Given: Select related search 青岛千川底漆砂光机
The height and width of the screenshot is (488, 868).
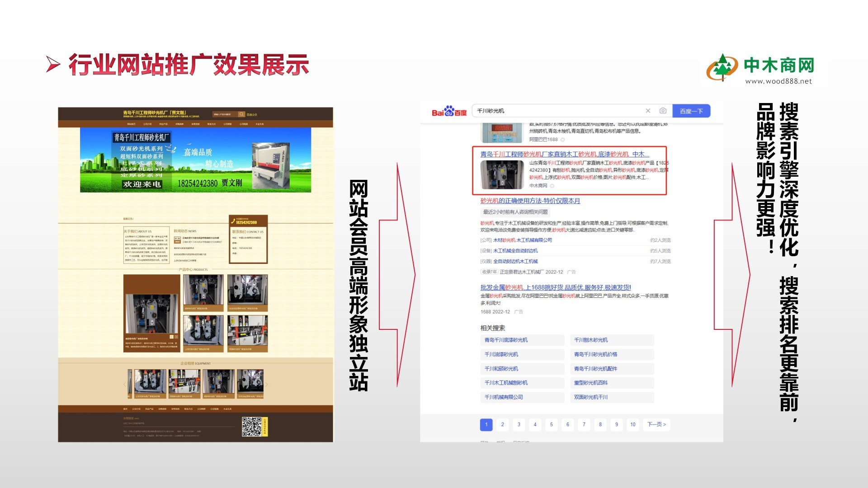Looking at the screenshot, I should [522, 340].
